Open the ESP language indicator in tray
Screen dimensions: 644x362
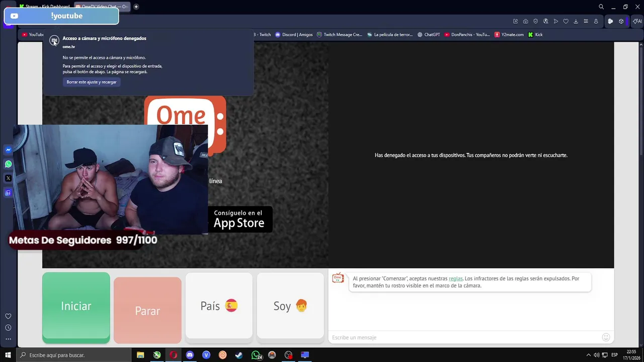coord(614,355)
